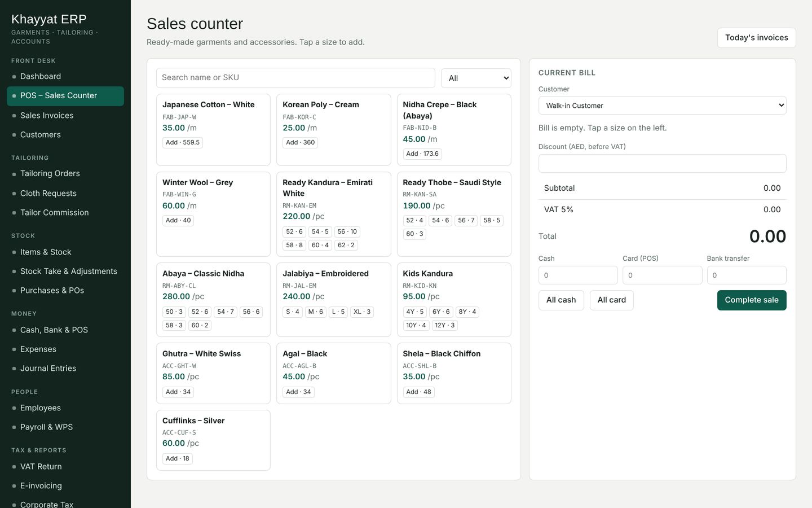The height and width of the screenshot is (508, 812).
Task: Go to Journal Entries
Action: pyautogui.click(x=65, y=368)
